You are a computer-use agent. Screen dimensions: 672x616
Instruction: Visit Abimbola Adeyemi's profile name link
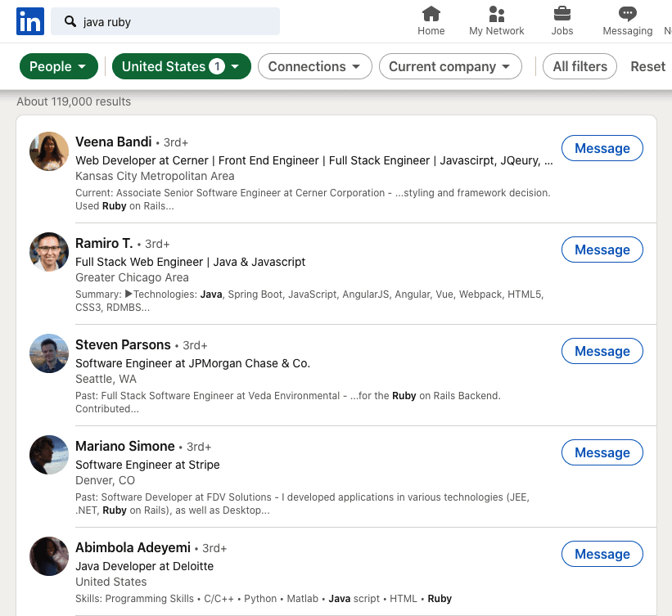click(x=133, y=547)
